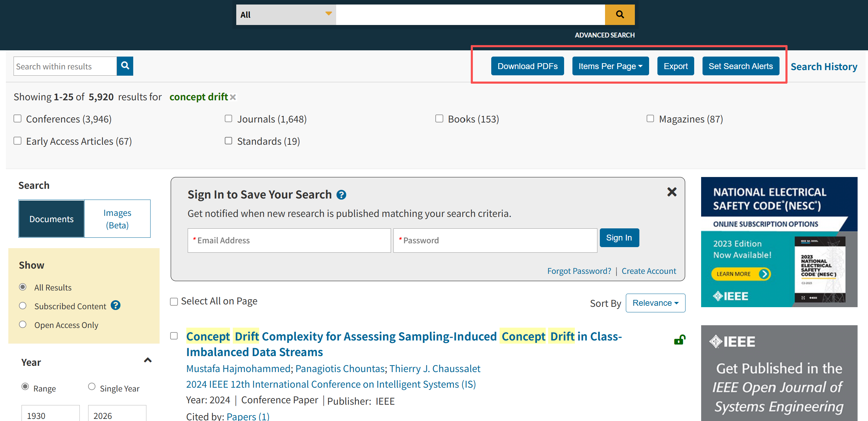Viewport: 868px width, 421px height.
Task: Remove the concept drift search term
Action: (x=233, y=97)
